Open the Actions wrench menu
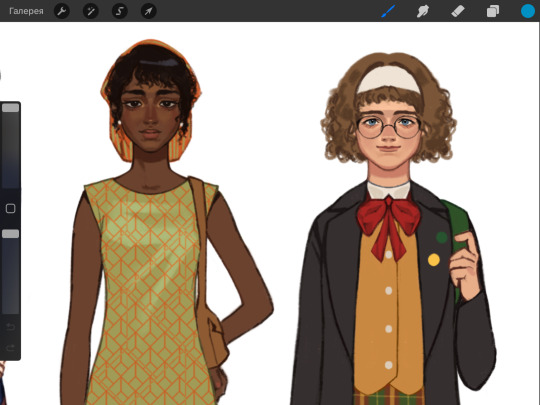Image resolution: width=540 pixels, height=405 pixels. [62, 11]
